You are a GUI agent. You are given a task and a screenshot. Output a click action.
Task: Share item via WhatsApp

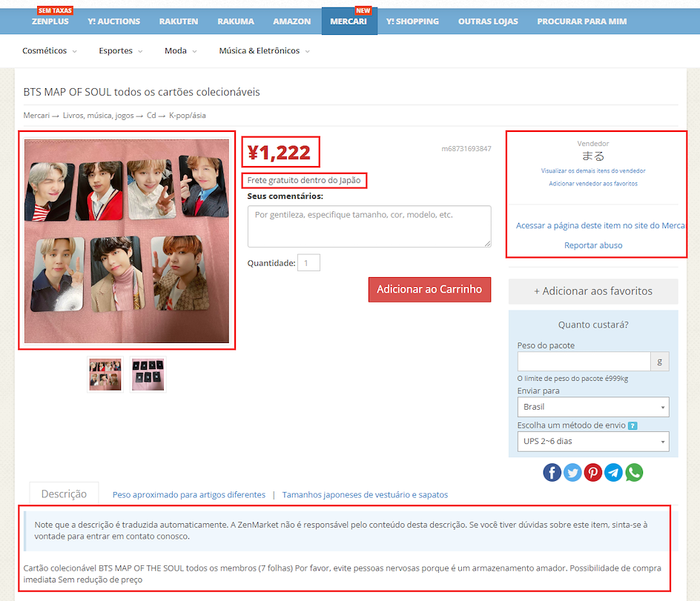pos(634,473)
